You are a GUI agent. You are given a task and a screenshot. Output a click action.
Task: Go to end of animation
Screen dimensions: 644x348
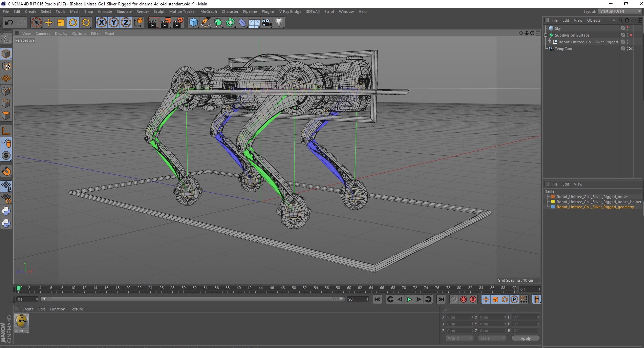[x=441, y=299]
